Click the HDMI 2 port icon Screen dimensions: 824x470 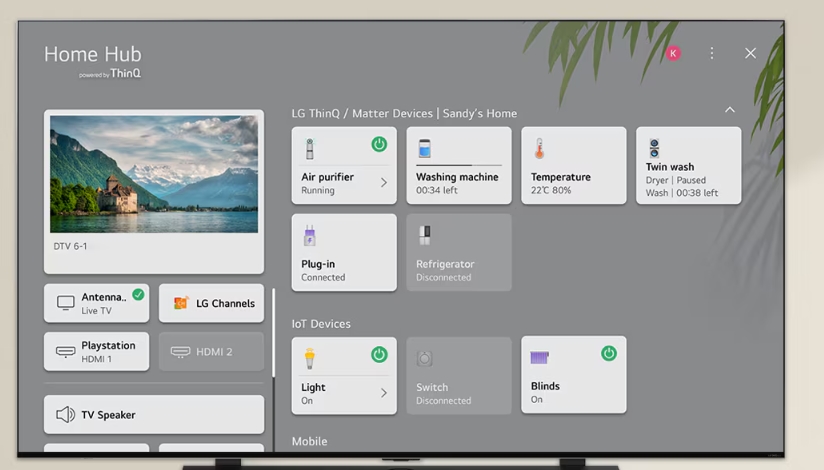click(x=180, y=352)
